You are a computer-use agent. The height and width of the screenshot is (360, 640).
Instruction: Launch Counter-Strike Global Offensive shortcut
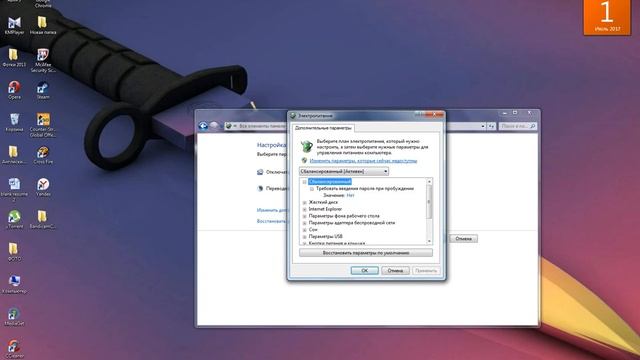(43, 125)
